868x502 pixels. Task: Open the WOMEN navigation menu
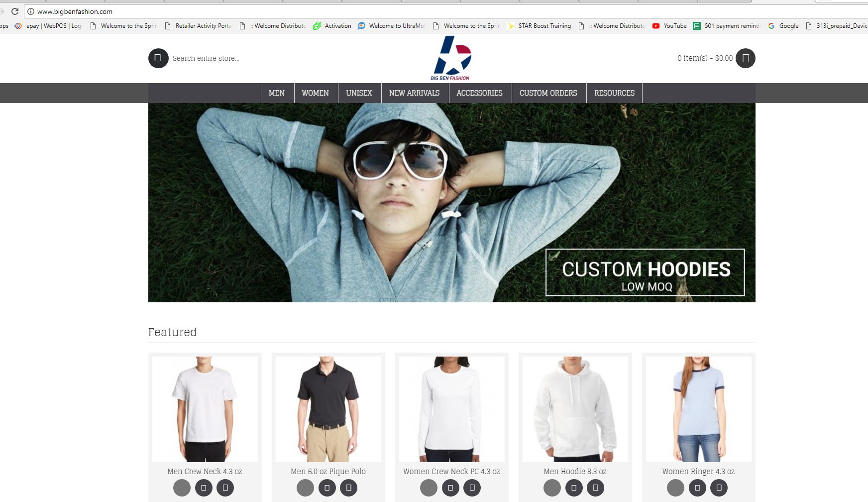point(315,93)
